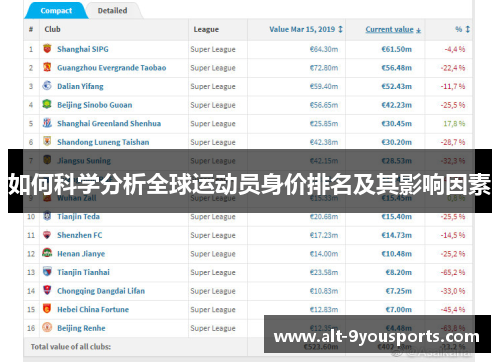Switch to the Detailed tab
The width and height of the screenshot is (500, 362).
(x=112, y=11)
